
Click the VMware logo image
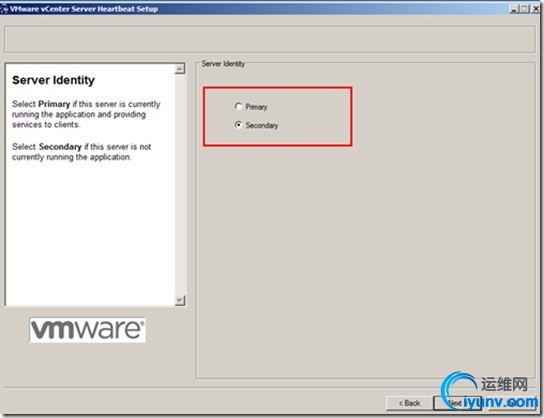click(87, 330)
